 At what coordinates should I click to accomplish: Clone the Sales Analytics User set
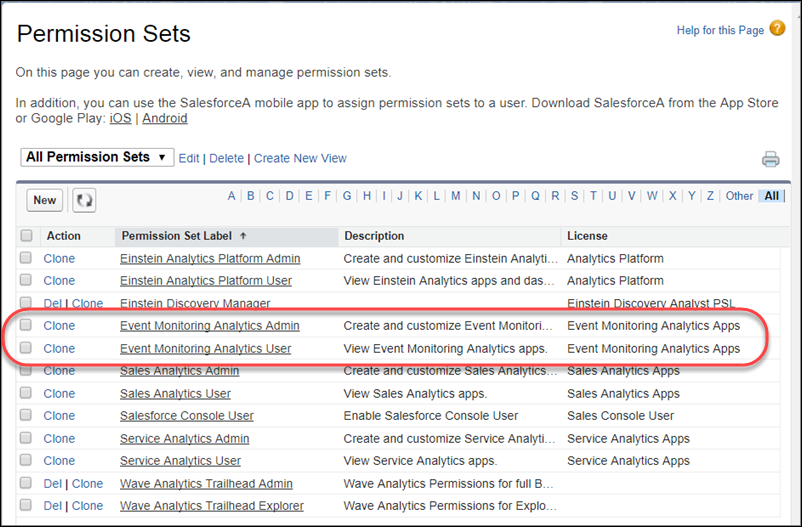(59, 393)
